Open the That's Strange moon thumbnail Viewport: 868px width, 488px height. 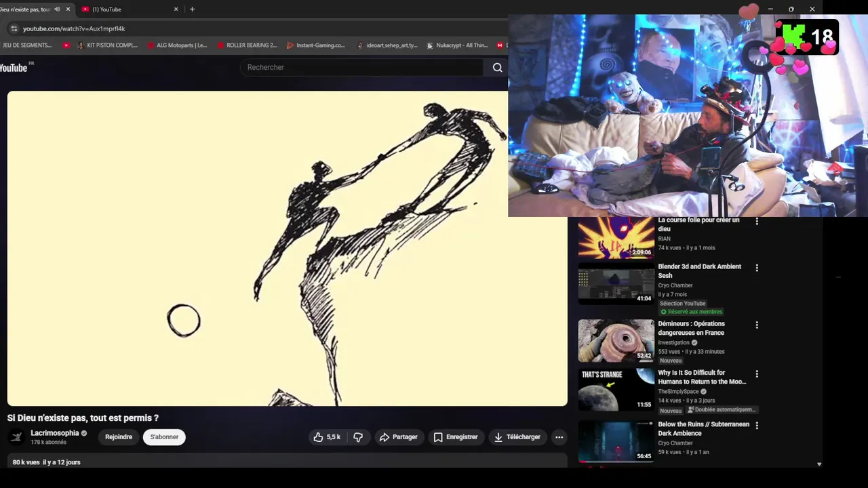click(616, 390)
